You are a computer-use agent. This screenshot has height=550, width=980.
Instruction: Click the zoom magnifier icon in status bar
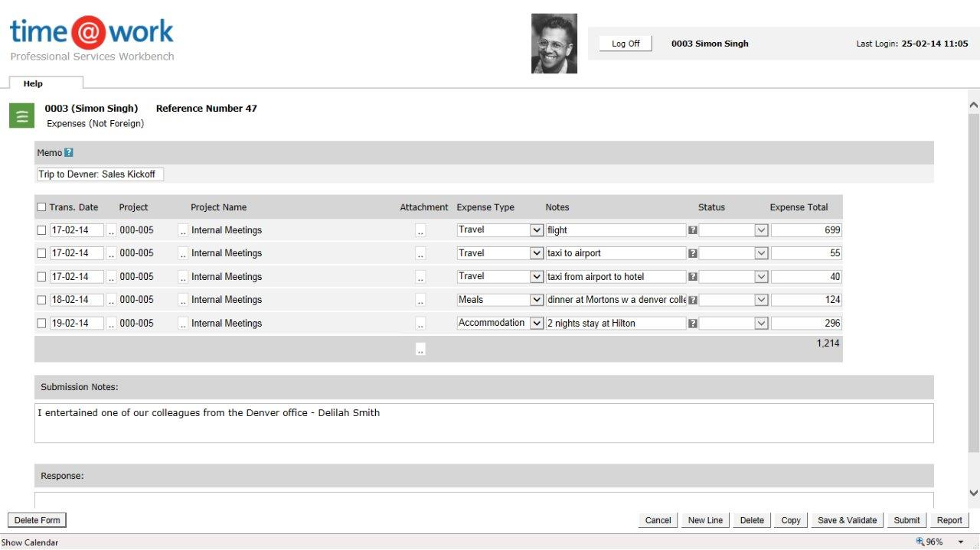click(x=920, y=542)
